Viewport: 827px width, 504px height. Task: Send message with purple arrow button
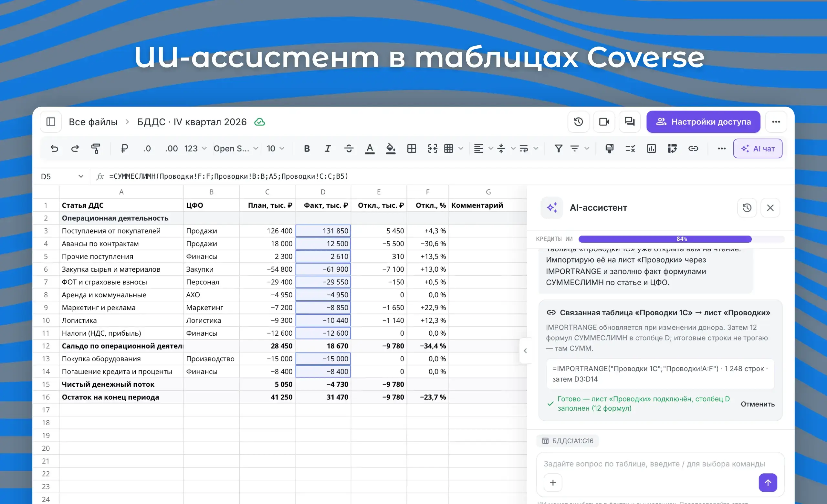click(768, 483)
